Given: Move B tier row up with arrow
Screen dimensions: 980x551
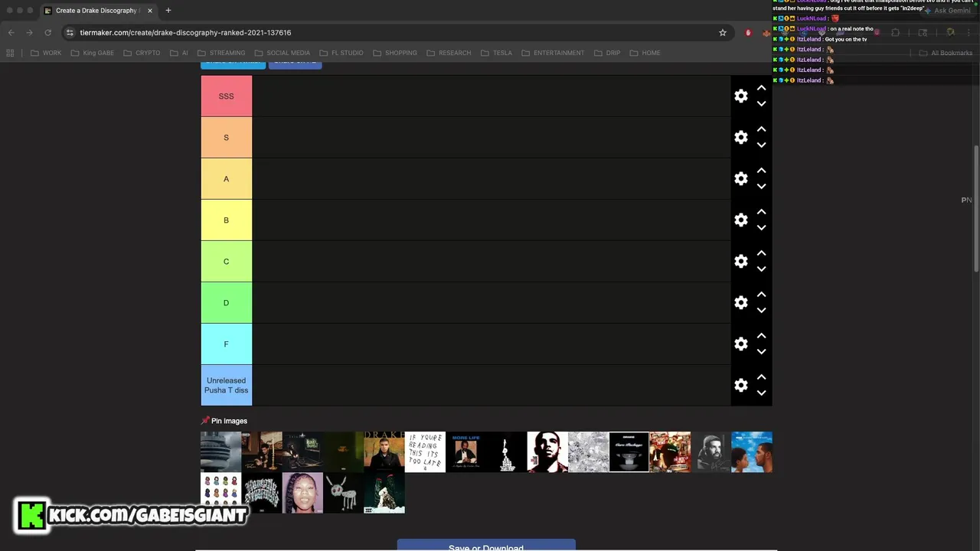Looking at the screenshot, I should [x=761, y=212].
